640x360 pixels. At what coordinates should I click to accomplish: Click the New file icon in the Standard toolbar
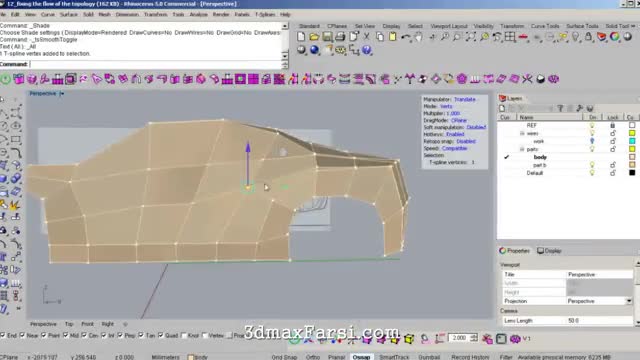[x=301, y=37]
